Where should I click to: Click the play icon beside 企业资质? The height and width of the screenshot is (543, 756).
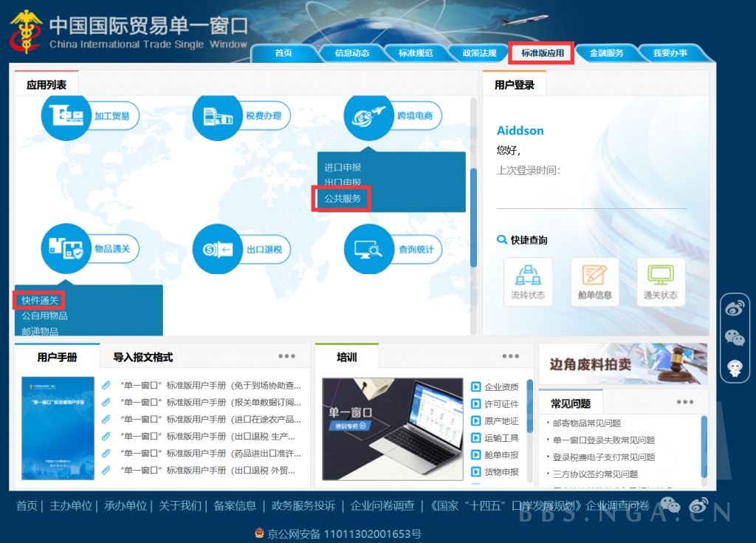tap(476, 386)
